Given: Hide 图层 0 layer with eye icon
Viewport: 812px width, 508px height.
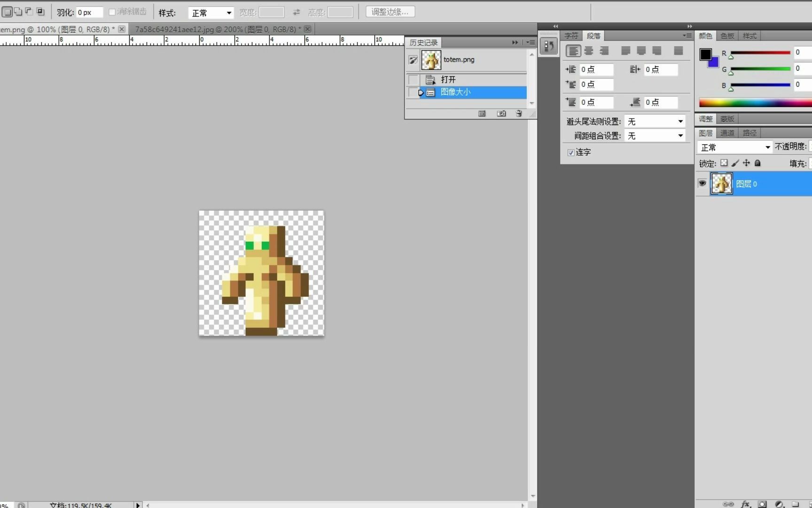Looking at the screenshot, I should (x=702, y=183).
